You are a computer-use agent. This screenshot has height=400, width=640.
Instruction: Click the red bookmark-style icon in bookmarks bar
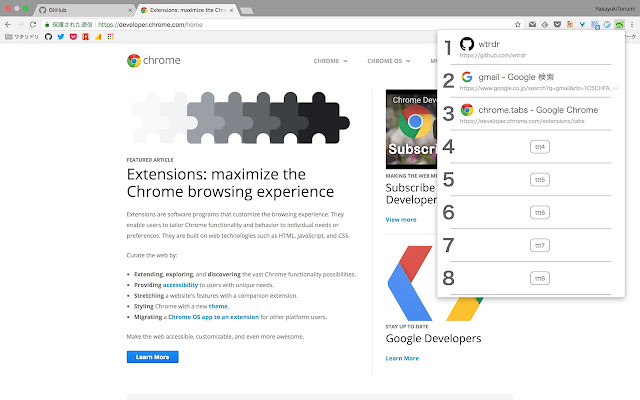[x=86, y=37]
